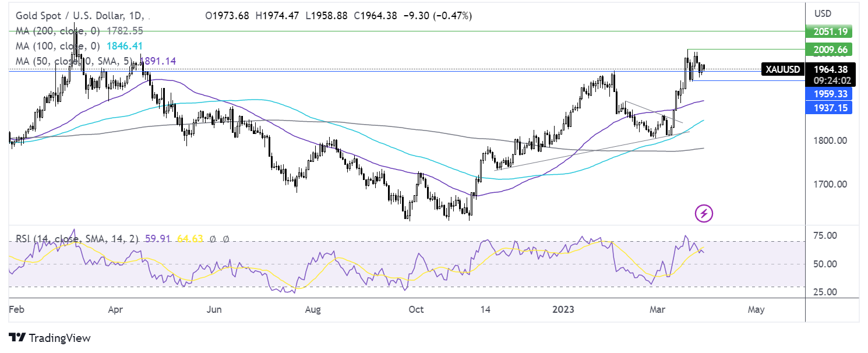Viewport: 868px width, 353px height.
Task: Click the USD currency label
Action: coord(823,13)
